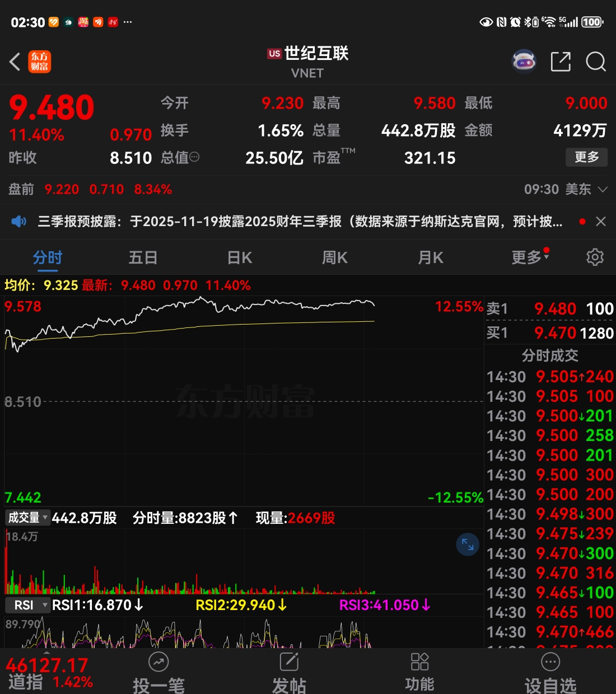
Task: Tap the 分时成交 header
Action: click(550, 355)
